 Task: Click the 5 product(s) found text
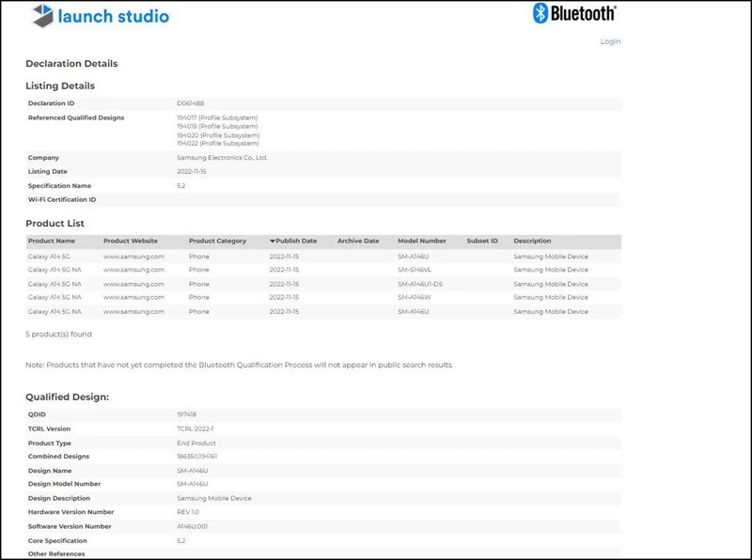tap(58, 334)
